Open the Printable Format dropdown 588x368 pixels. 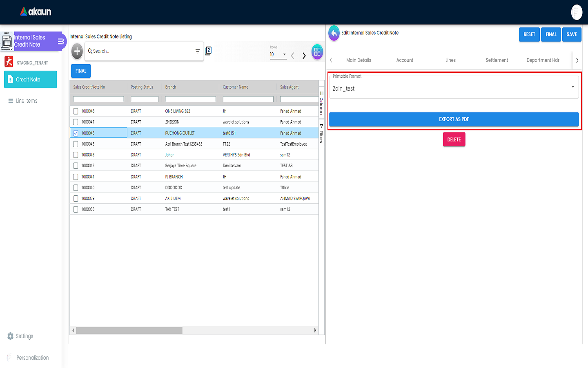[454, 88]
